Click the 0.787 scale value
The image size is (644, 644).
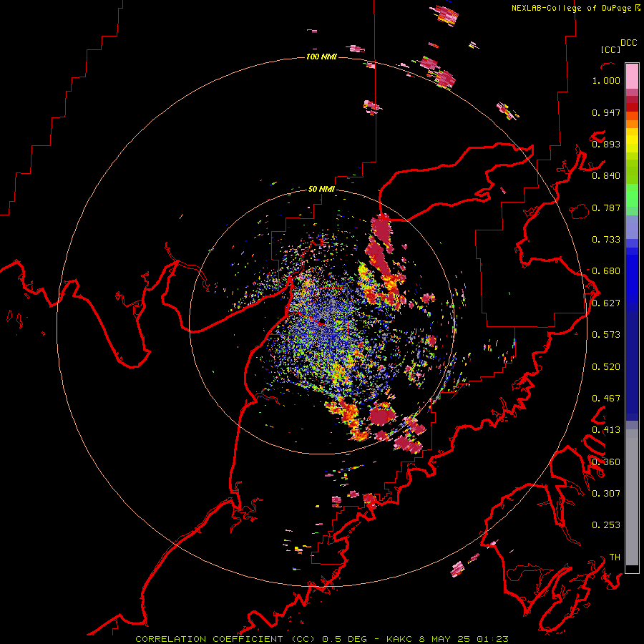point(606,208)
